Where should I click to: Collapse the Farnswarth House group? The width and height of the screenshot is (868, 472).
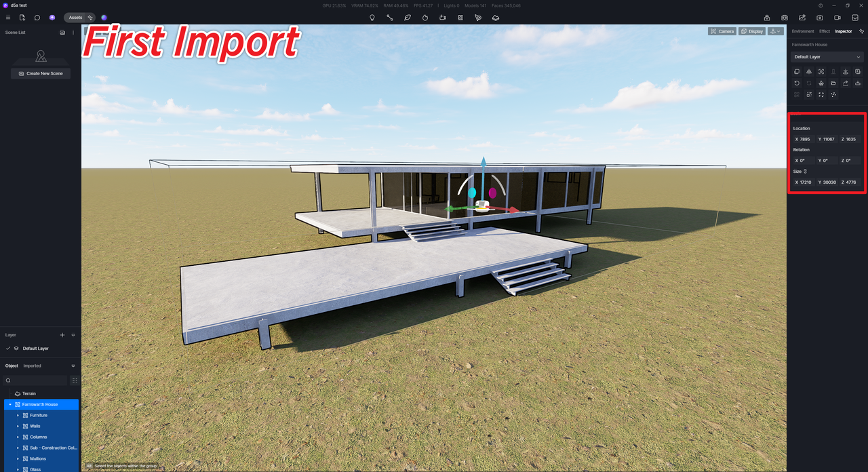(x=10, y=404)
